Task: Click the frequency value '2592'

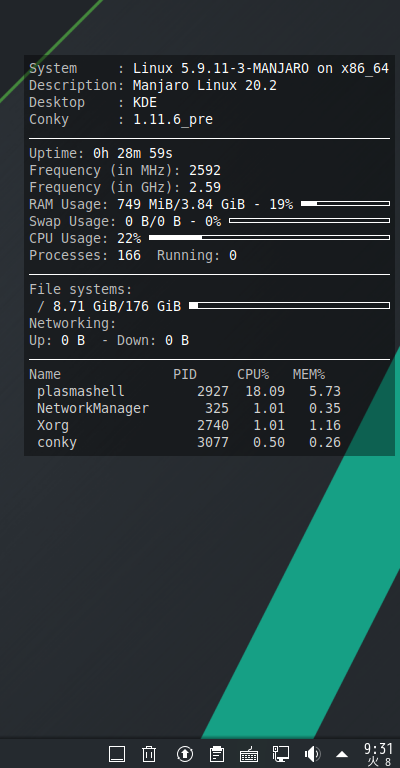Action: [205, 170]
